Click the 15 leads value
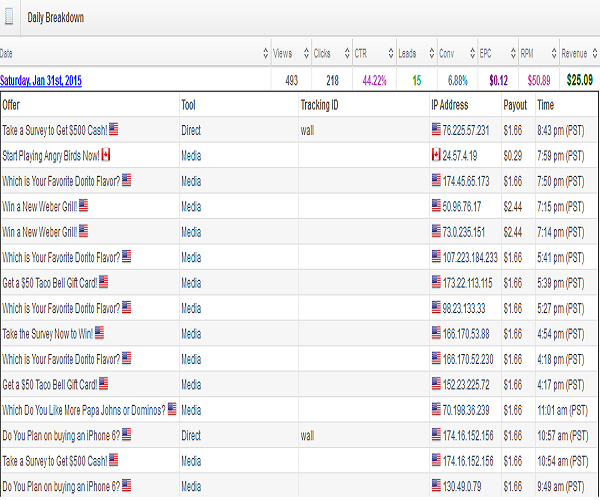The height and width of the screenshot is (500, 600). click(x=417, y=80)
